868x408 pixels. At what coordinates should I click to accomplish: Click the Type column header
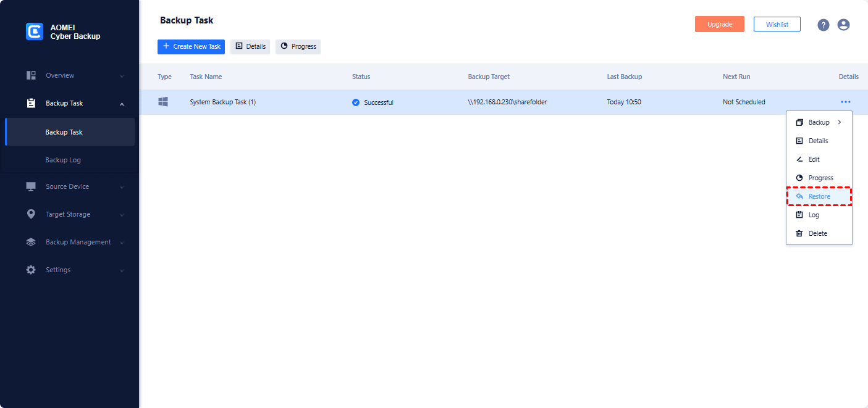(164, 77)
